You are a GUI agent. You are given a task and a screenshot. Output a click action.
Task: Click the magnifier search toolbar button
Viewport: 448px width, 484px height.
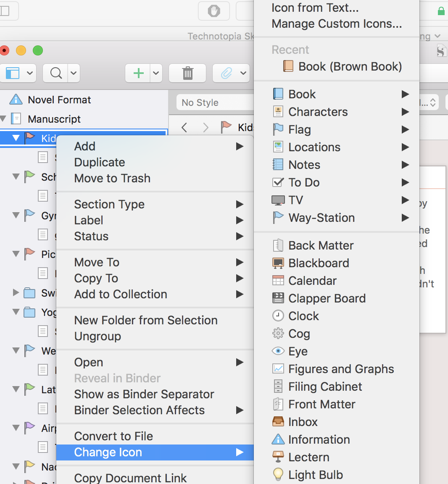tap(55, 73)
